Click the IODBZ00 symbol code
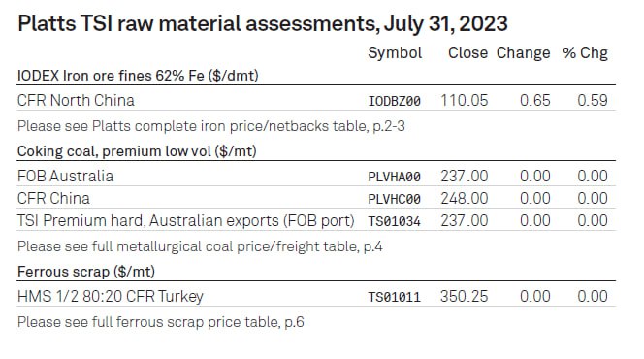The height and width of the screenshot is (359, 644). [x=395, y=101]
